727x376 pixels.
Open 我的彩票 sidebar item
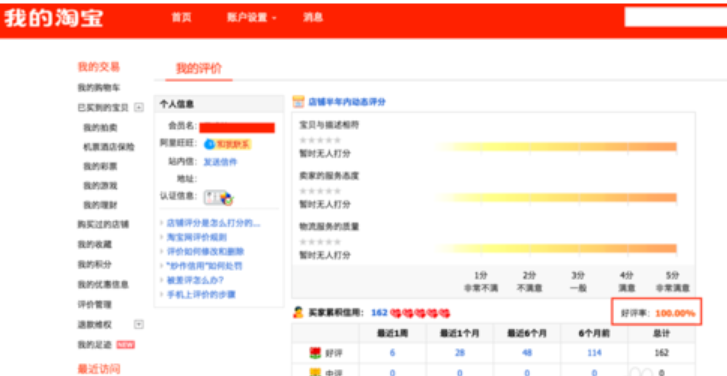point(100,166)
